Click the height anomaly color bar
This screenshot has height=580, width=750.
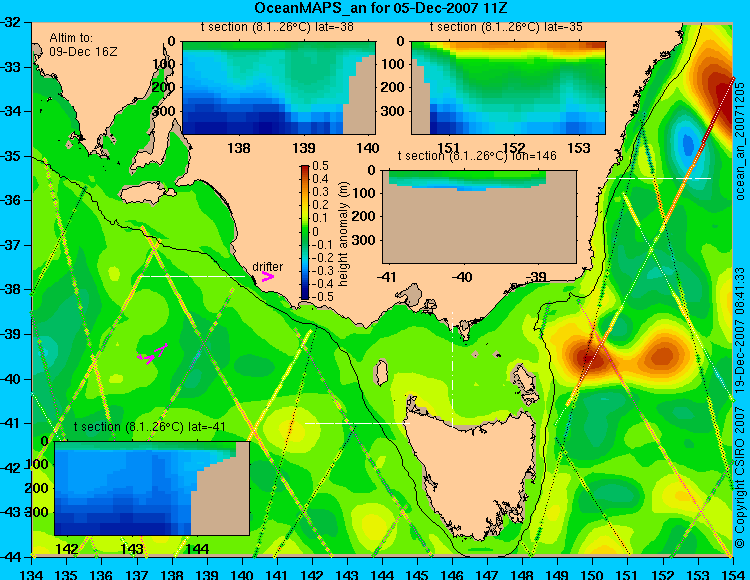point(305,233)
